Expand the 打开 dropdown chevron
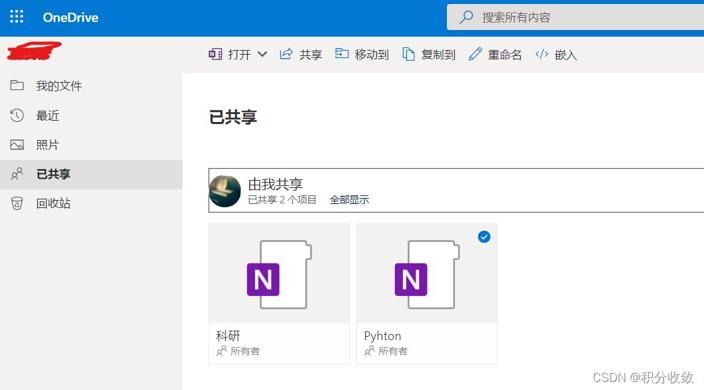This screenshot has width=704, height=390. coord(262,54)
